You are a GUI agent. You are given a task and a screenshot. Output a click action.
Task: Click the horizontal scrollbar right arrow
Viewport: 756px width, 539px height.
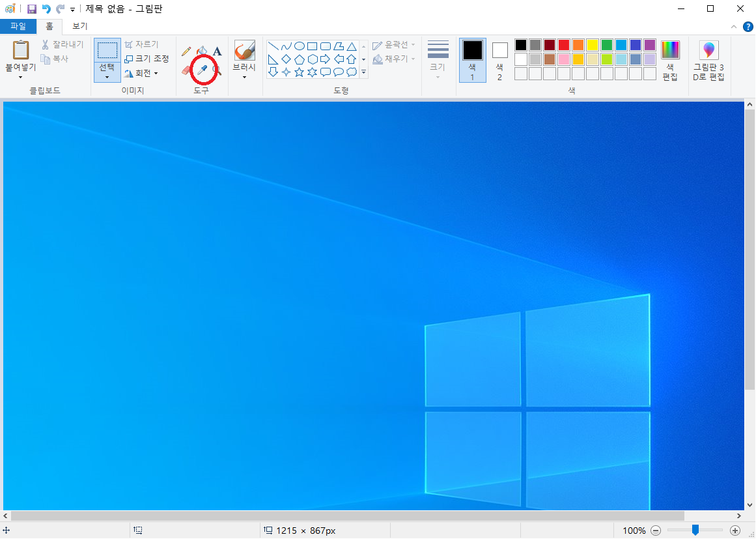[739, 516]
